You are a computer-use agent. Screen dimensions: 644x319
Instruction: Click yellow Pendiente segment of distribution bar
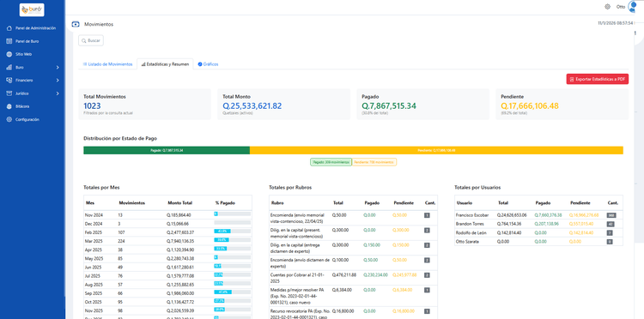click(x=436, y=150)
